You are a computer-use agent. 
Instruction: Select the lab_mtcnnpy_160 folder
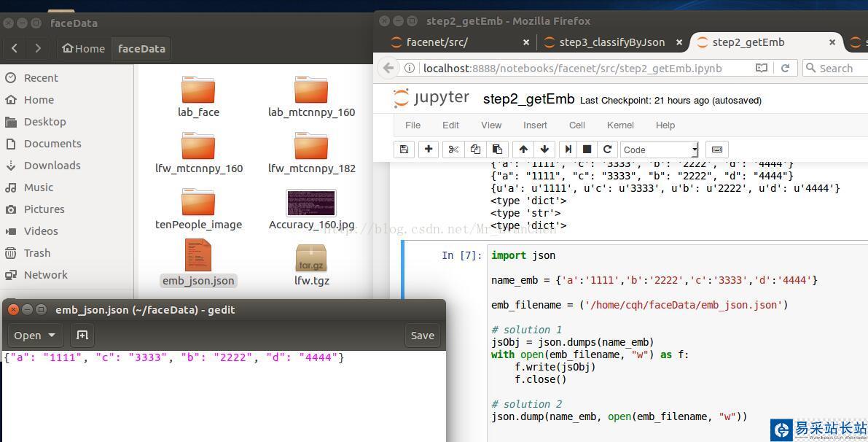click(x=311, y=97)
